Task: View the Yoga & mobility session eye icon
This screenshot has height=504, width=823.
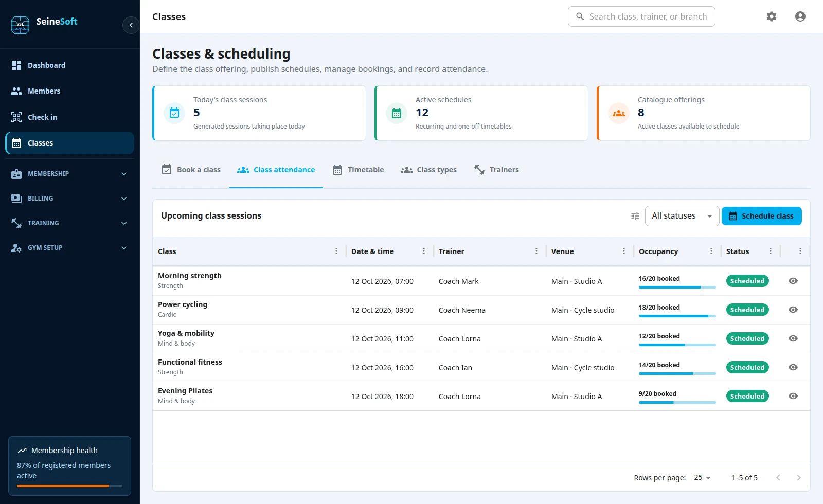Action: tap(793, 338)
